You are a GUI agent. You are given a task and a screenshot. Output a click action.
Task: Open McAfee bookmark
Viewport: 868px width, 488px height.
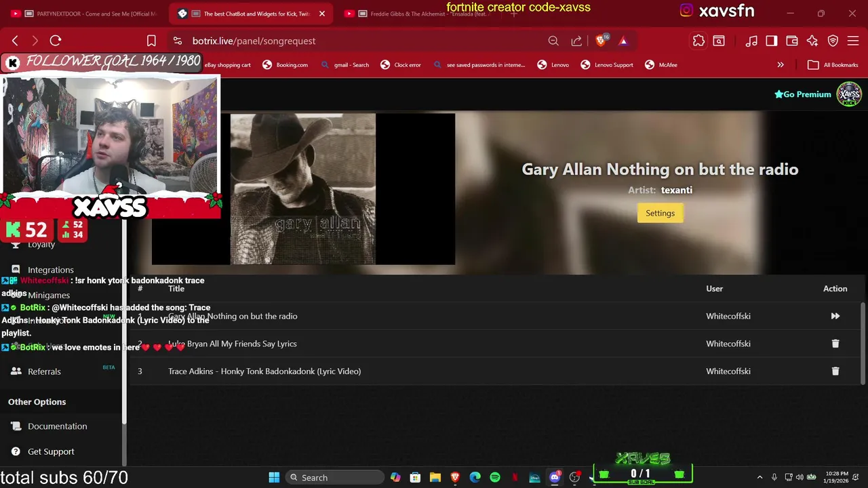click(x=661, y=65)
